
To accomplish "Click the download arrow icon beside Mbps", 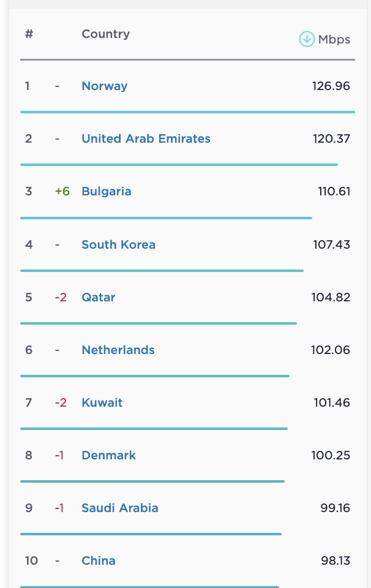I will [307, 39].
